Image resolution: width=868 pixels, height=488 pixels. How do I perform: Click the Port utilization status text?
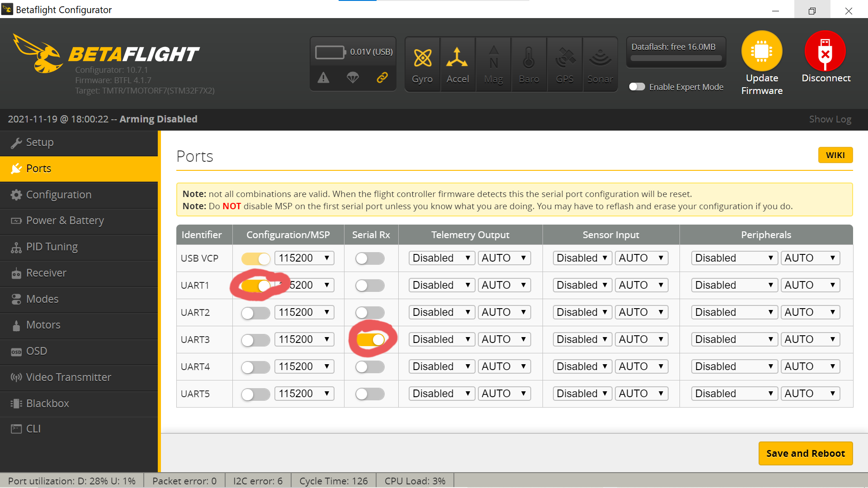72,481
